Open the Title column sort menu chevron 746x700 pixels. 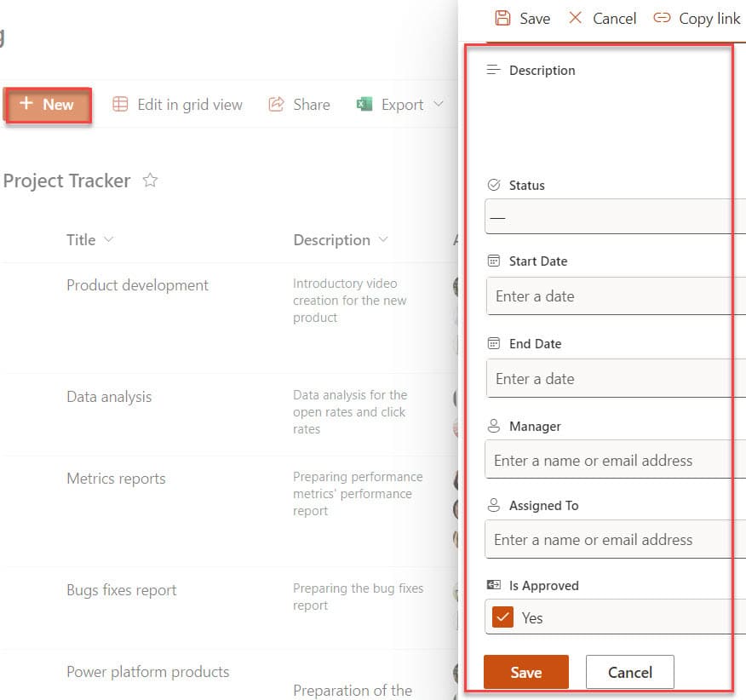click(x=109, y=239)
